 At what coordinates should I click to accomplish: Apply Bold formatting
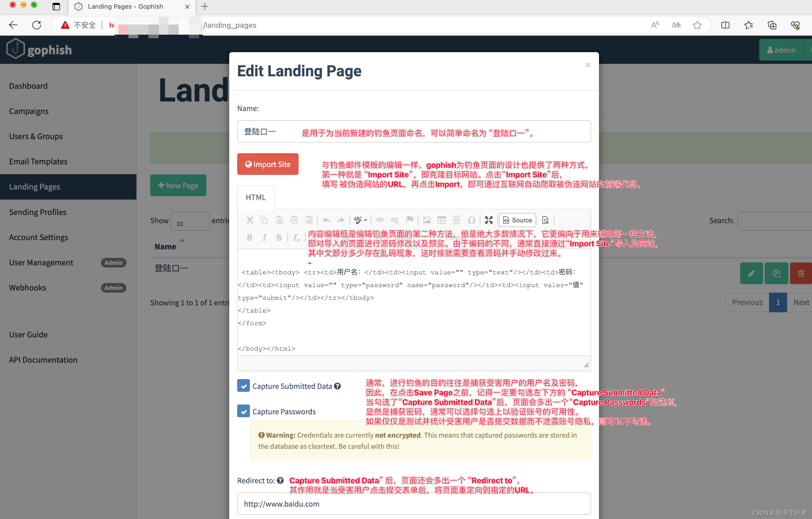(x=250, y=238)
